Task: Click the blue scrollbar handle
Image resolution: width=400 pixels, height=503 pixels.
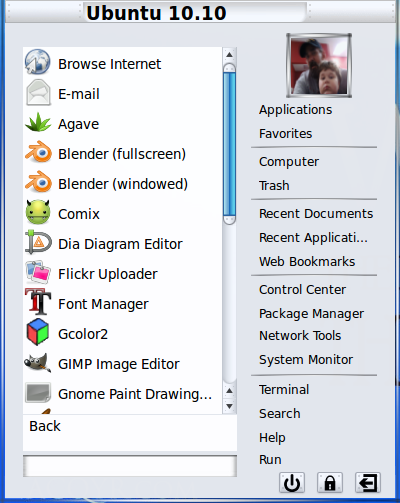Action: point(229,144)
